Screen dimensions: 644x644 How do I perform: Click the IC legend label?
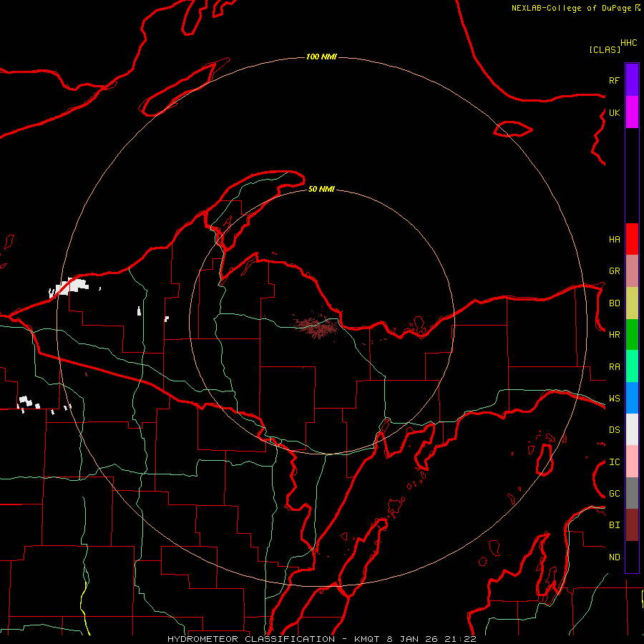click(614, 462)
